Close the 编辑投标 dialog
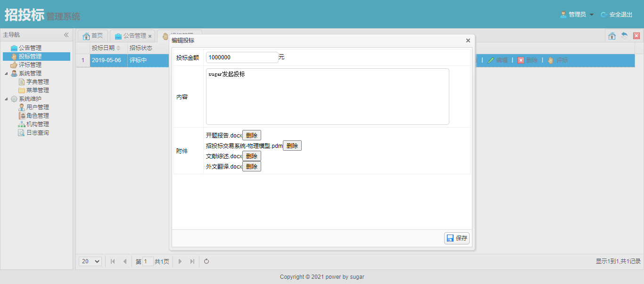This screenshot has height=284, width=644. [468, 41]
